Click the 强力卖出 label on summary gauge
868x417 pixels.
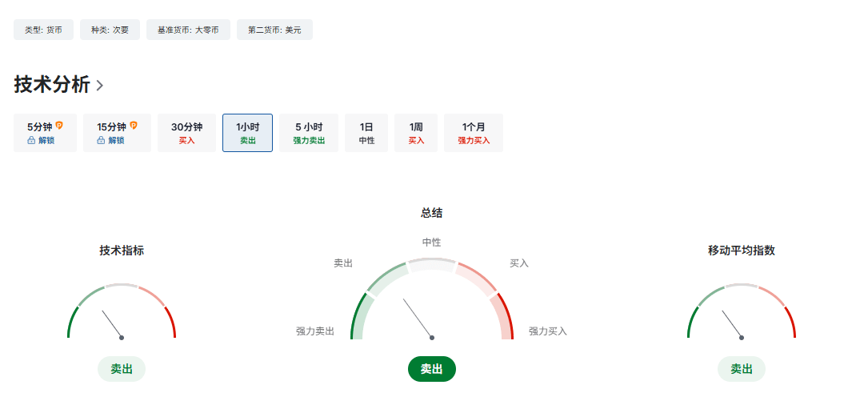tap(315, 331)
